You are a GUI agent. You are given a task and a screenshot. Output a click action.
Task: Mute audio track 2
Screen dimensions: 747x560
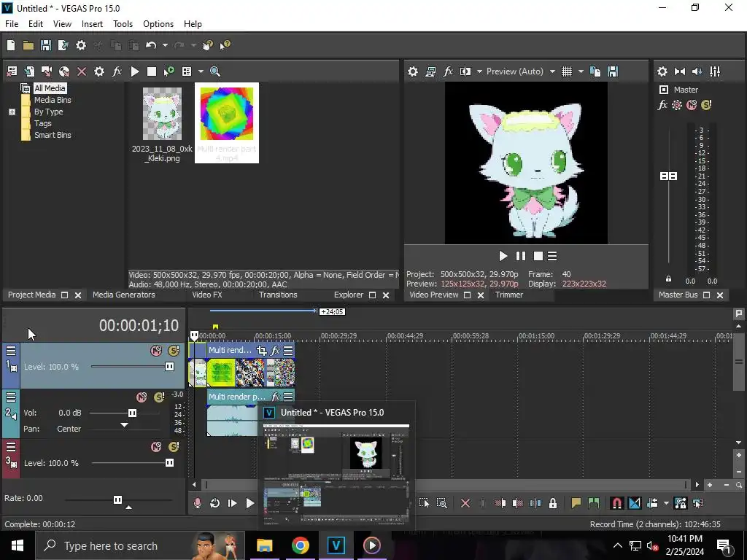pyautogui.click(x=142, y=397)
